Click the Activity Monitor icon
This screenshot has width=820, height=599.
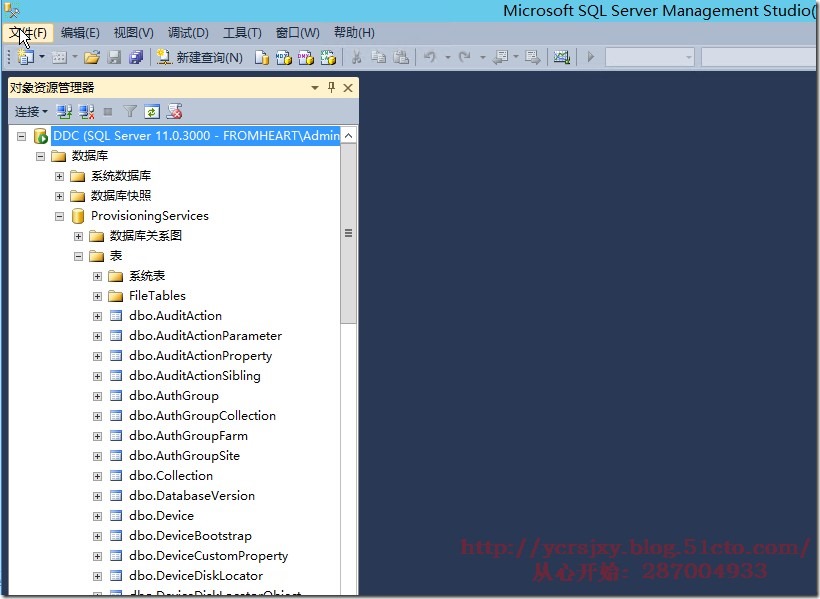(x=562, y=56)
